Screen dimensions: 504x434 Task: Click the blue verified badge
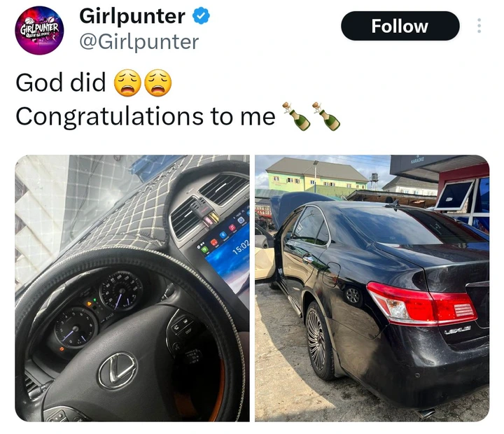[x=201, y=16]
